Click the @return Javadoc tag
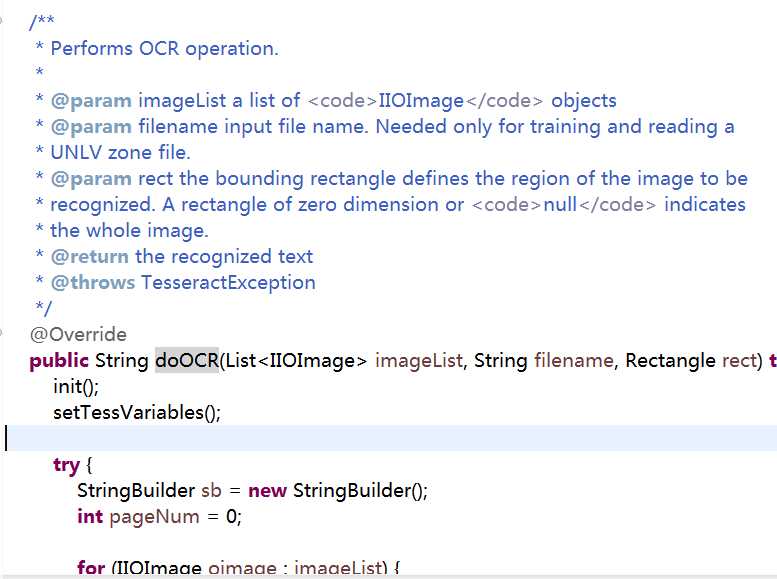 tap(90, 257)
